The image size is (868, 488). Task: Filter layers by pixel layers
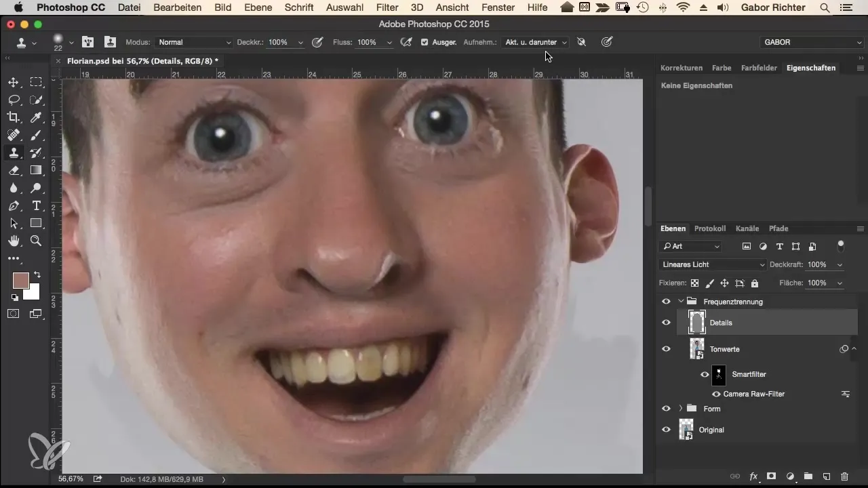click(747, 246)
